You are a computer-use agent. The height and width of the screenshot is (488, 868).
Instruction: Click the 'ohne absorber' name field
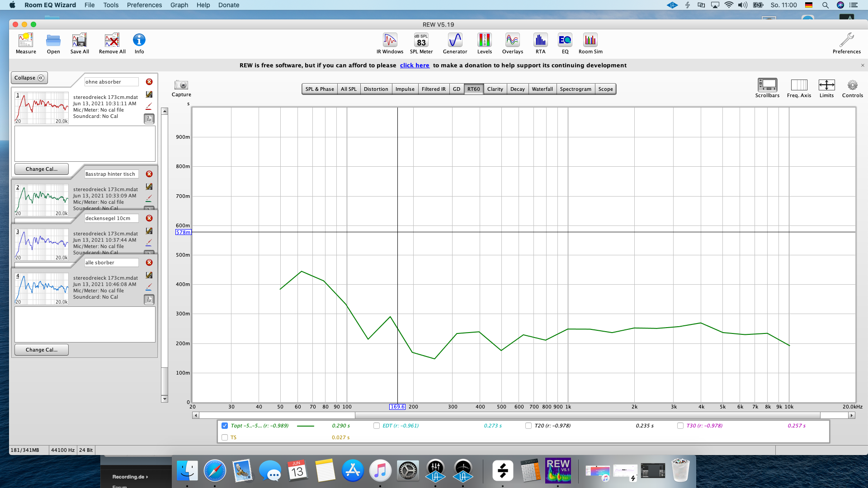112,82
